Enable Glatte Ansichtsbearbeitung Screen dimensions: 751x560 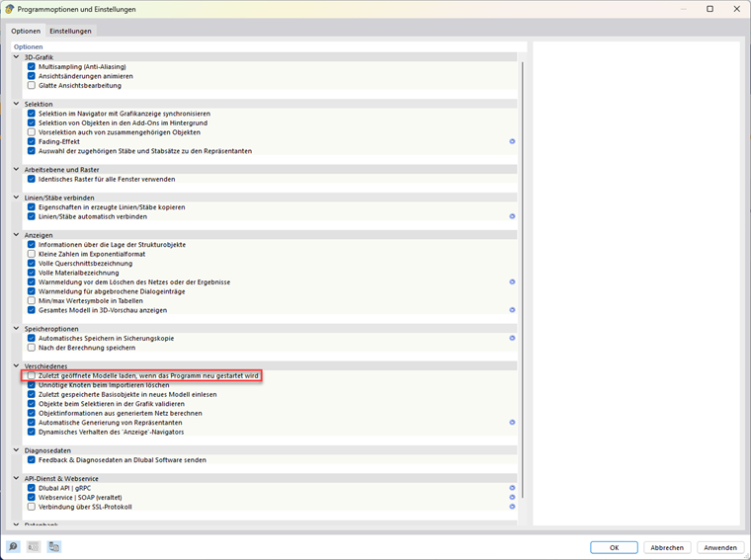pos(32,85)
